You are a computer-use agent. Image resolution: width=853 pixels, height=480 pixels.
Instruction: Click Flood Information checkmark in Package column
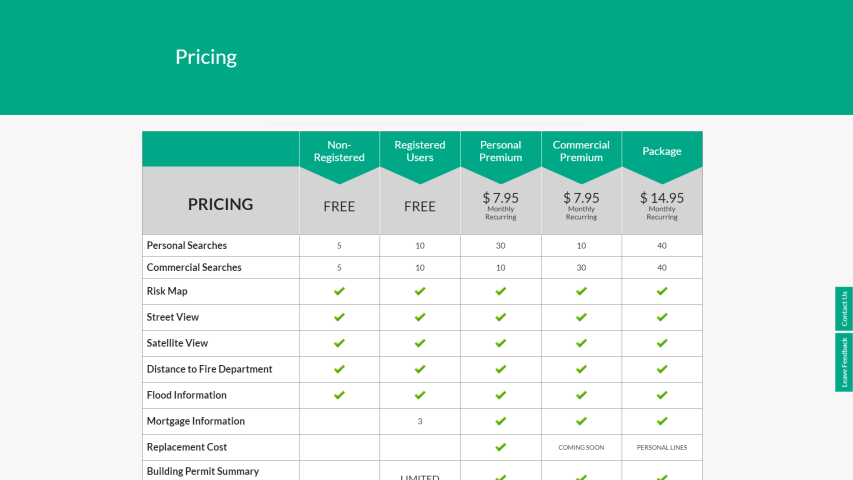click(x=662, y=395)
